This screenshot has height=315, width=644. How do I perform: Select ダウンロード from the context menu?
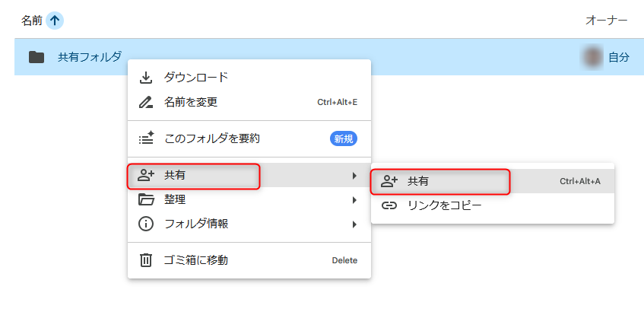196,78
